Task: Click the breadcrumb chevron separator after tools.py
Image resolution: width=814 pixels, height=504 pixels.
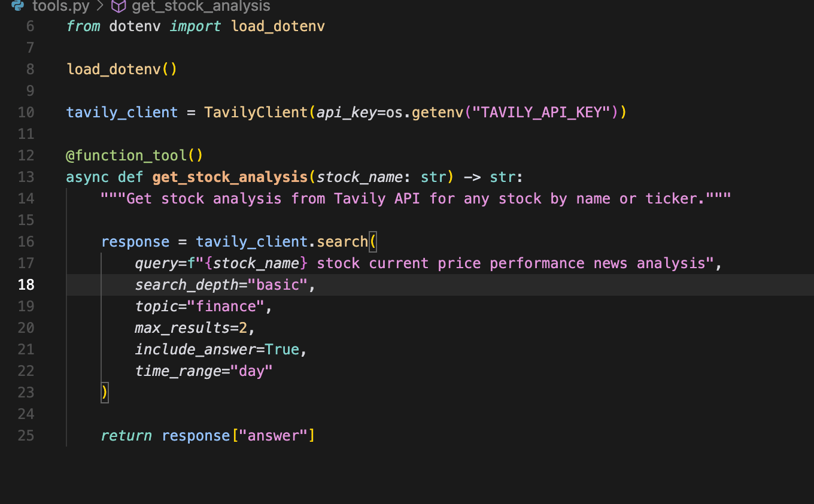Action: (101, 7)
